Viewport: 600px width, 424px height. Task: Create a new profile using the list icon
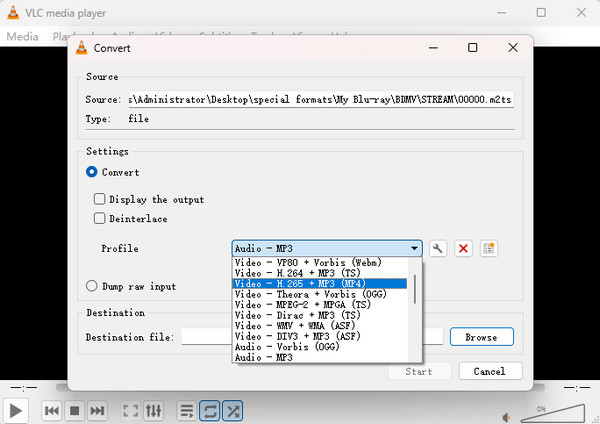(x=489, y=249)
